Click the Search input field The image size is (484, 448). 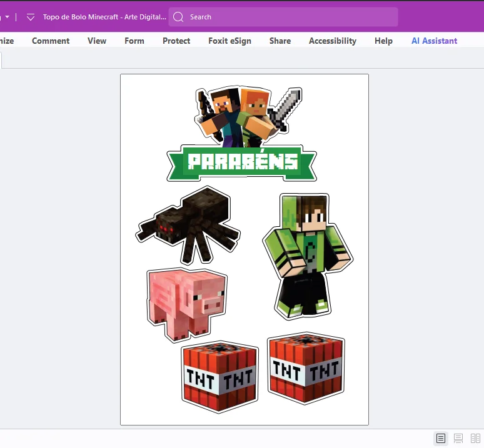click(283, 17)
